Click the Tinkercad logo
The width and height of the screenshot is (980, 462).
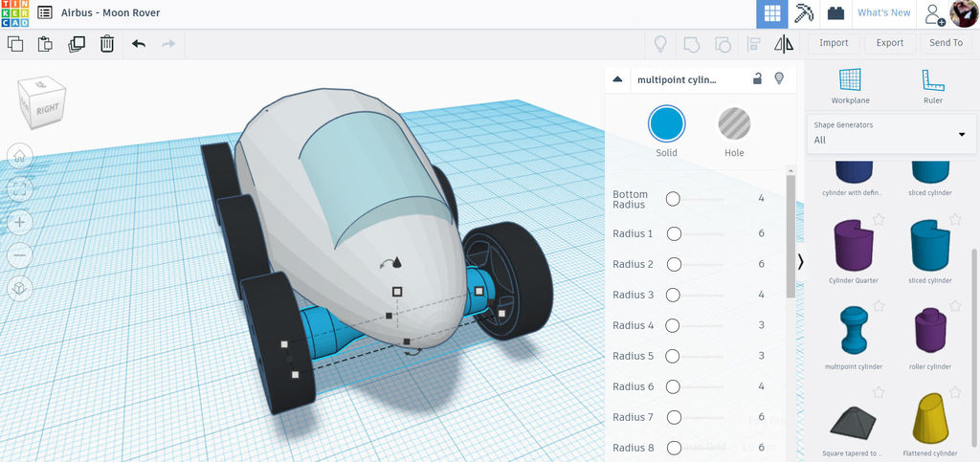click(x=14, y=13)
